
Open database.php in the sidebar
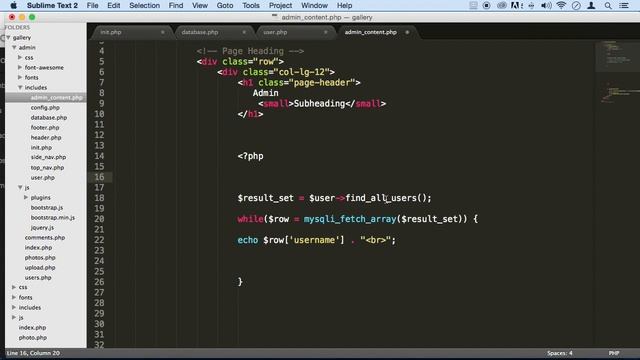(x=49, y=118)
